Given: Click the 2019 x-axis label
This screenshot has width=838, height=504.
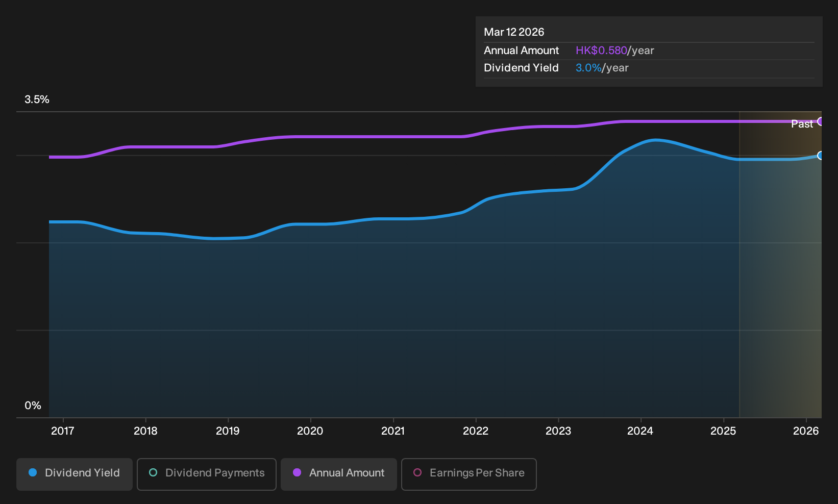Looking at the screenshot, I should tap(228, 431).
